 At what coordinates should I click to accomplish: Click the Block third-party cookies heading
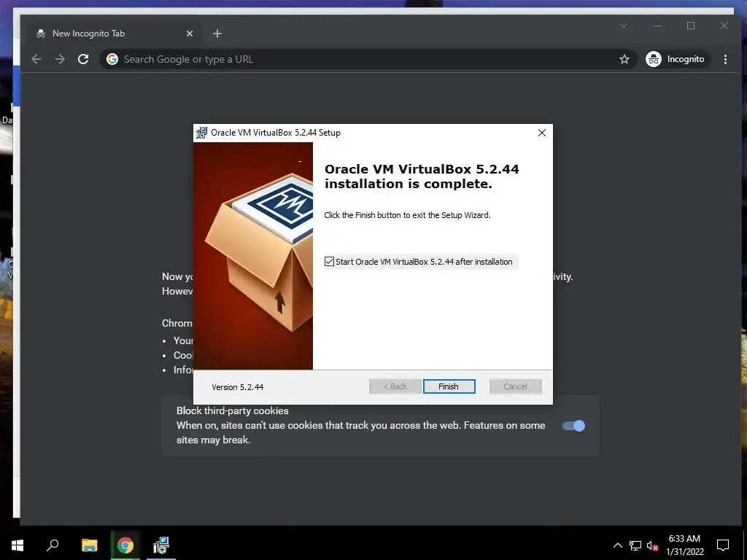(233, 411)
